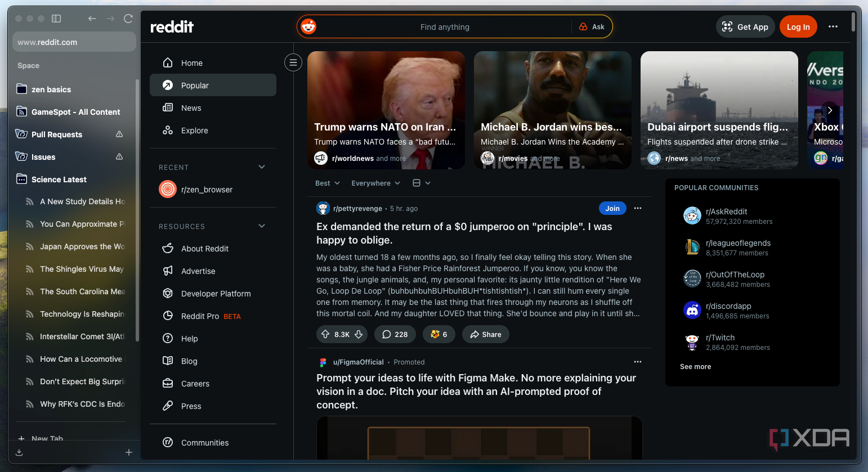Open the Best sort dropdown
The height and width of the screenshot is (472, 868).
328,183
